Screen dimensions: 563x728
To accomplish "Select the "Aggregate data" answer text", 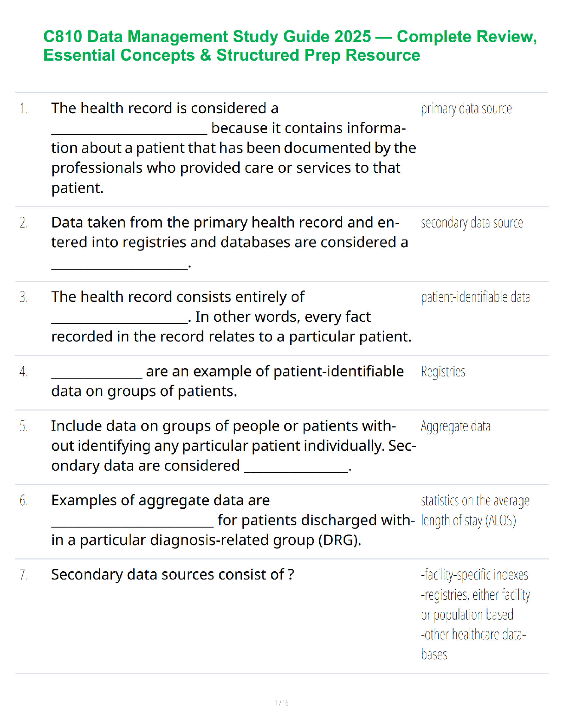I will (x=455, y=426).
